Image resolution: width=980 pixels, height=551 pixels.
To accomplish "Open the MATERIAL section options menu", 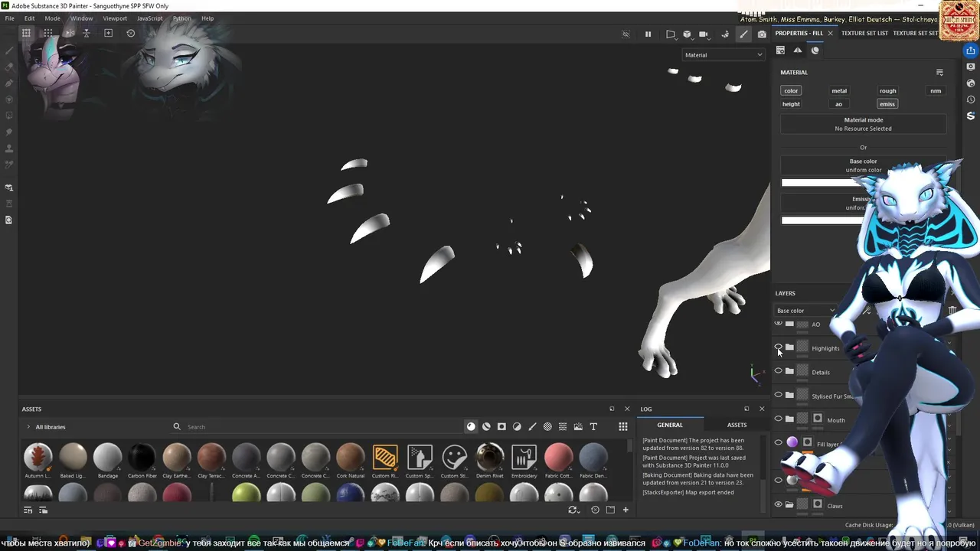I will pos(939,73).
